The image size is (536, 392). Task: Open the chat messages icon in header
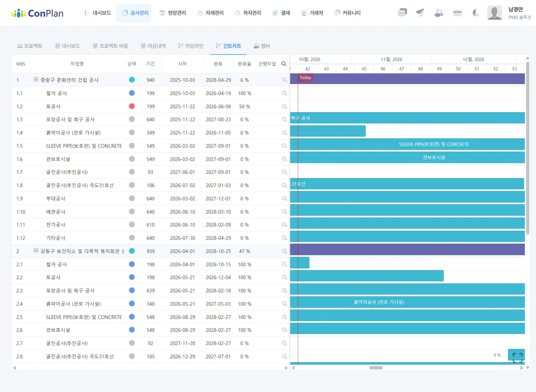pyautogui.click(x=402, y=13)
